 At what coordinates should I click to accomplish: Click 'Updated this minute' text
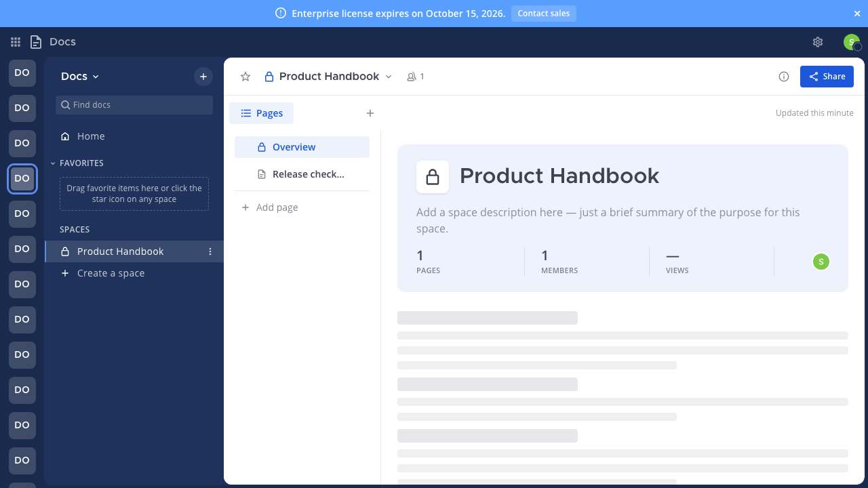tap(814, 113)
